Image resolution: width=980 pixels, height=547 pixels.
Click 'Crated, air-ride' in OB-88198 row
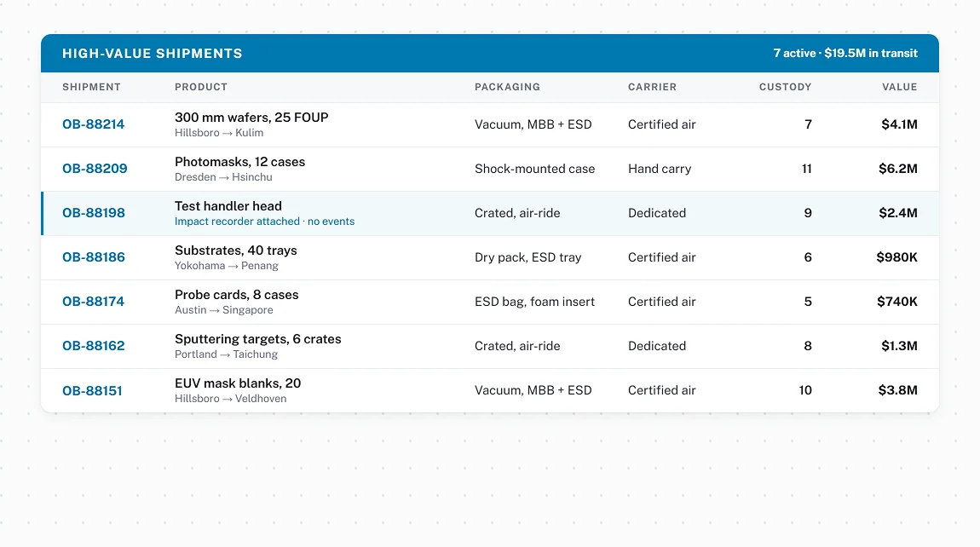(x=517, y=213)
